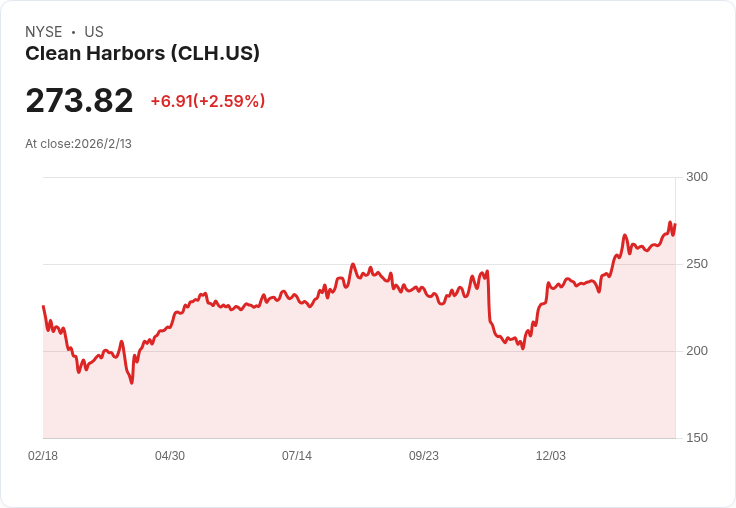Click the 150 y-axis label

(697, 438)
